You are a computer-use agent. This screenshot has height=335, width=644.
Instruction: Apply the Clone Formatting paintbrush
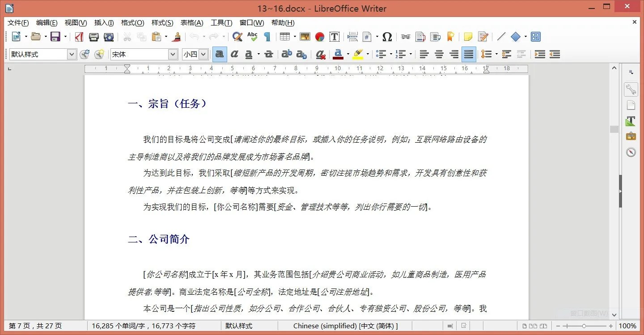point(176,37)
